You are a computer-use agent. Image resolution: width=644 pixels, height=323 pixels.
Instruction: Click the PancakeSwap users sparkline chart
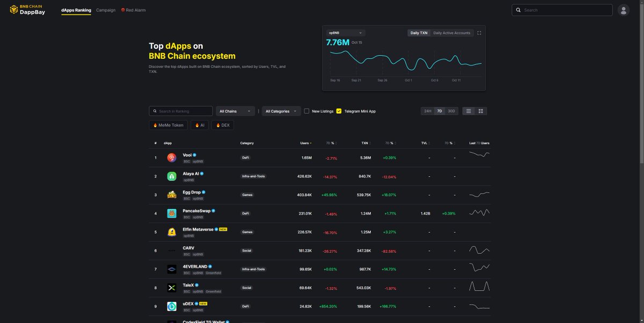(x=479, y=213)
